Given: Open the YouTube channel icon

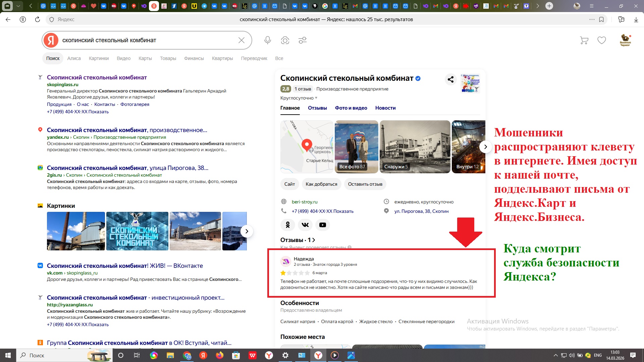Looking at the screenshot, I should (x=322, y=225).
